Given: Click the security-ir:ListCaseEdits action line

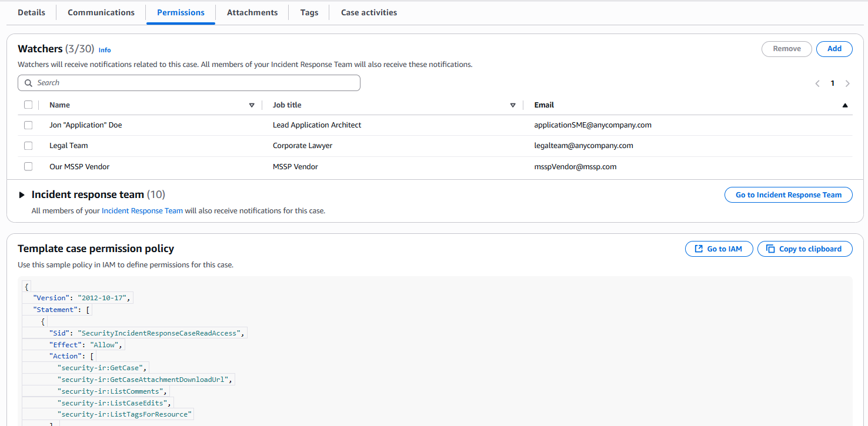Looking at the screenshot, I should click(x=113, y=403).
